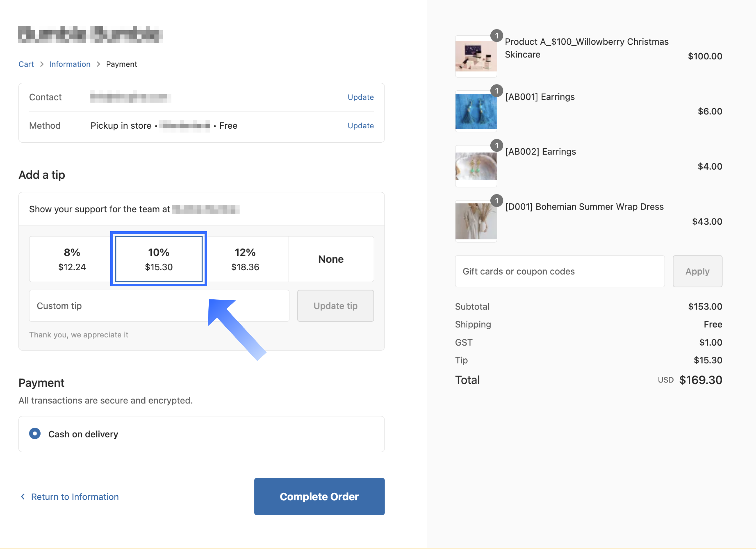Click the back chevron beside Return to Information
The width and height of the screenshot is (756, 549).
tap(23, 497)
